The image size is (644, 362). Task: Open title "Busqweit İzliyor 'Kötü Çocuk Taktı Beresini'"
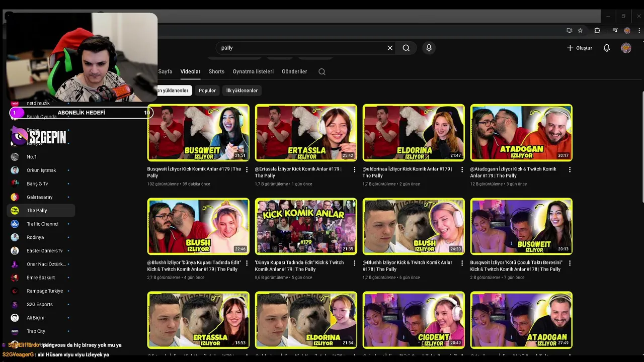click(516, 266)
